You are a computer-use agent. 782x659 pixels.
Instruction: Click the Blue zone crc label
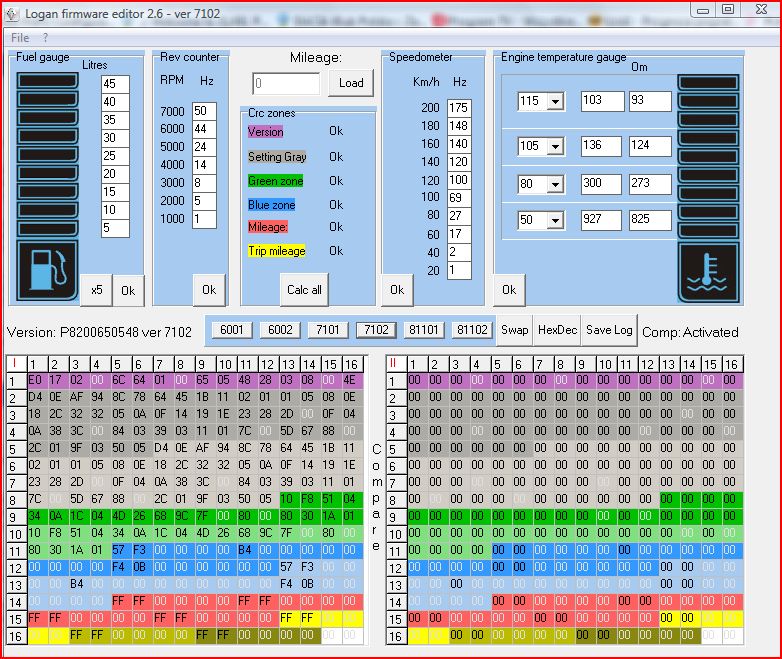272,205
